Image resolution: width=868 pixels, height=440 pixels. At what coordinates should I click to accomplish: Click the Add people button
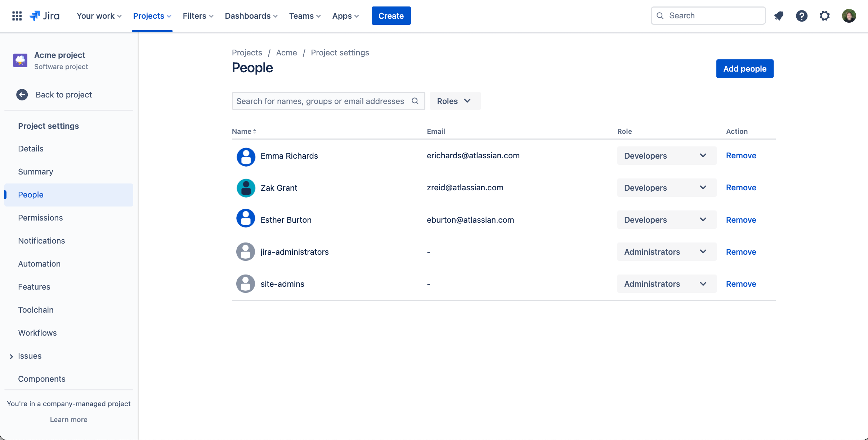click(745, 68)
